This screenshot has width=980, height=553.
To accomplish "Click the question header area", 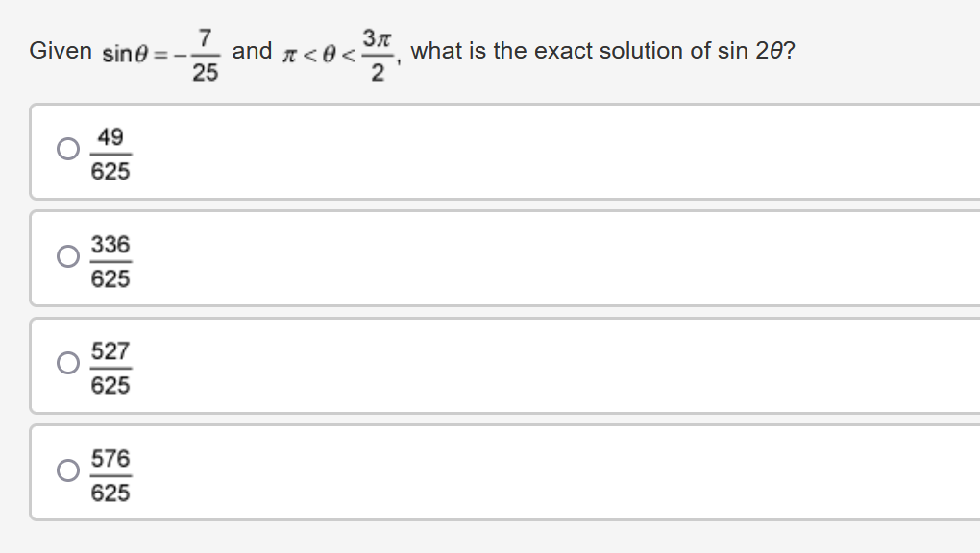I will (x=480, y=51).
